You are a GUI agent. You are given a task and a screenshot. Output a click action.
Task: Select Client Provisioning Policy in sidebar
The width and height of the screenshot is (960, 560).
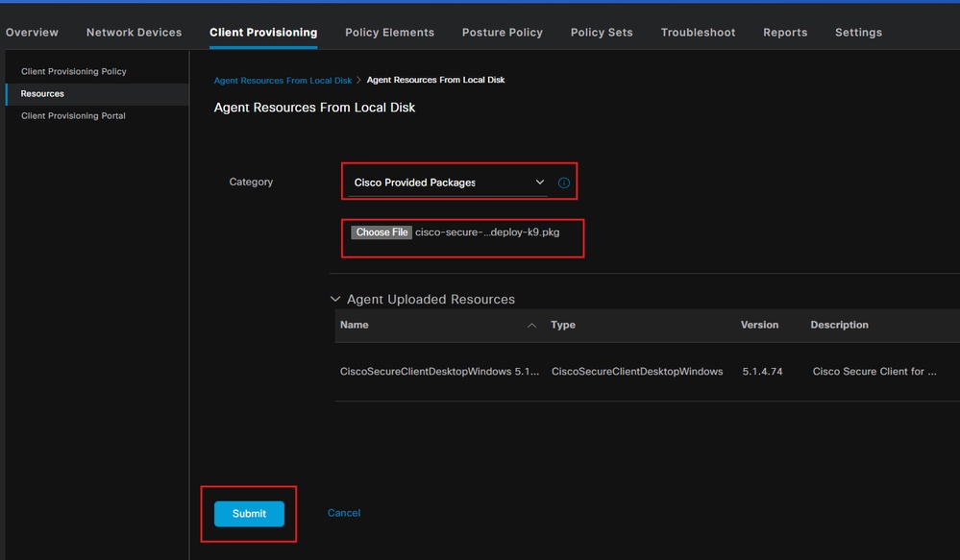[73, 72]
